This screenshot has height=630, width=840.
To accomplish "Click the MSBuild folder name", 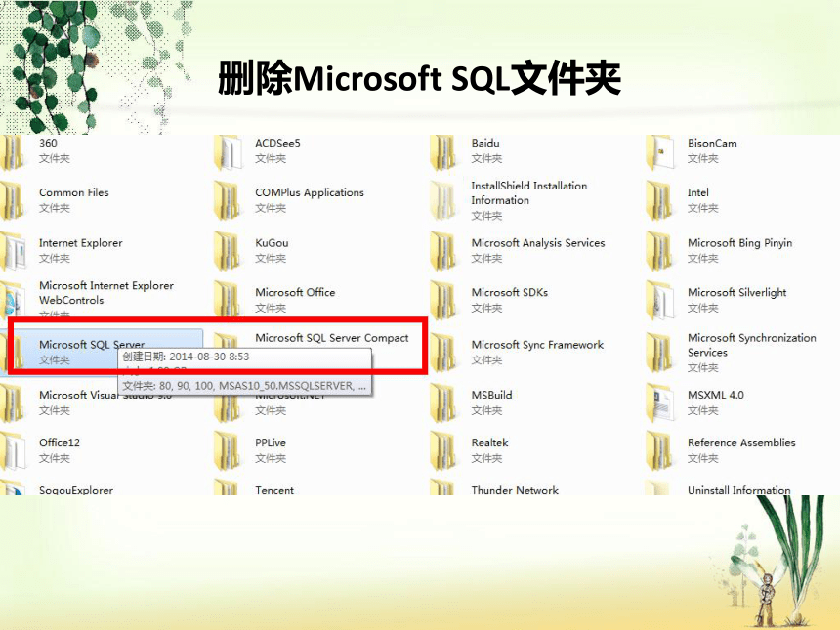I will 491,395.
